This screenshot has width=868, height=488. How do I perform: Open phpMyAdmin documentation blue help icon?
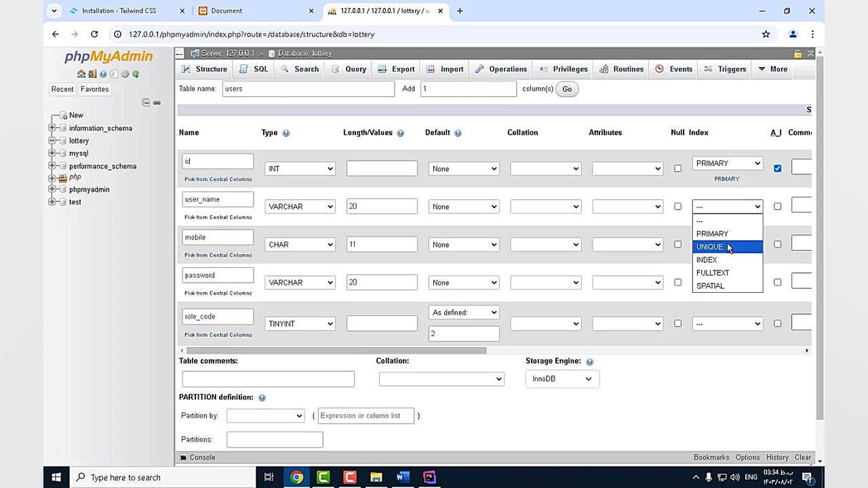coord(103,74)
